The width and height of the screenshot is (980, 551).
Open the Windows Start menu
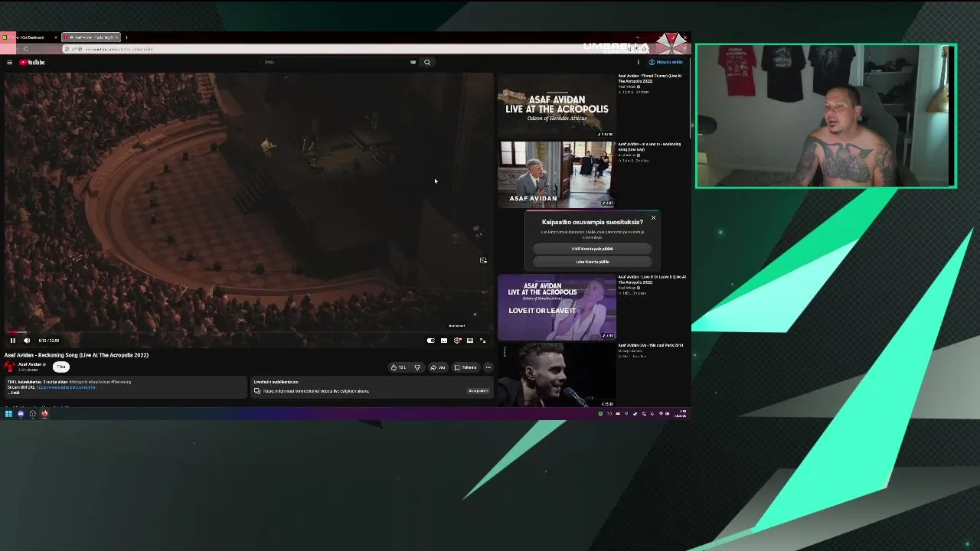point(8,414)
